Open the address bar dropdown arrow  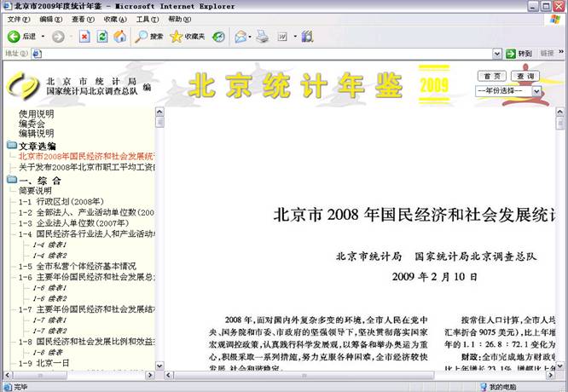[497, 54]
